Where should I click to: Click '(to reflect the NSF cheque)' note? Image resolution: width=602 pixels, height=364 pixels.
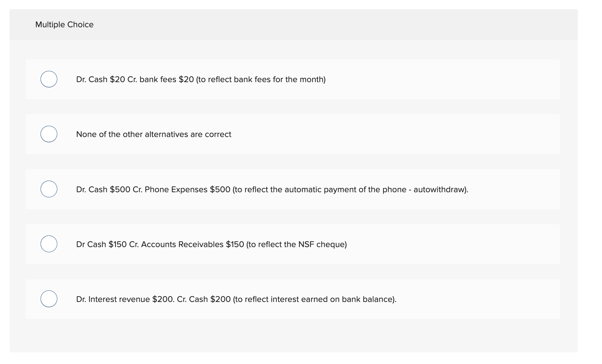(296, 244)
